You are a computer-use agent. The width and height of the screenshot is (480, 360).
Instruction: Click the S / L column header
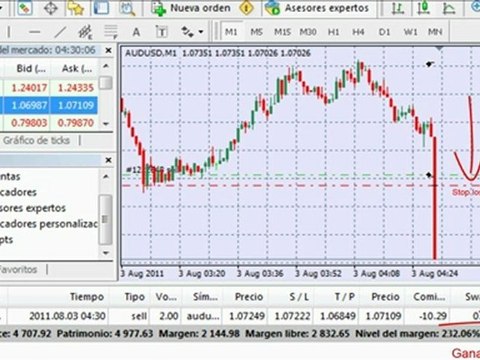tap(299, 297)
